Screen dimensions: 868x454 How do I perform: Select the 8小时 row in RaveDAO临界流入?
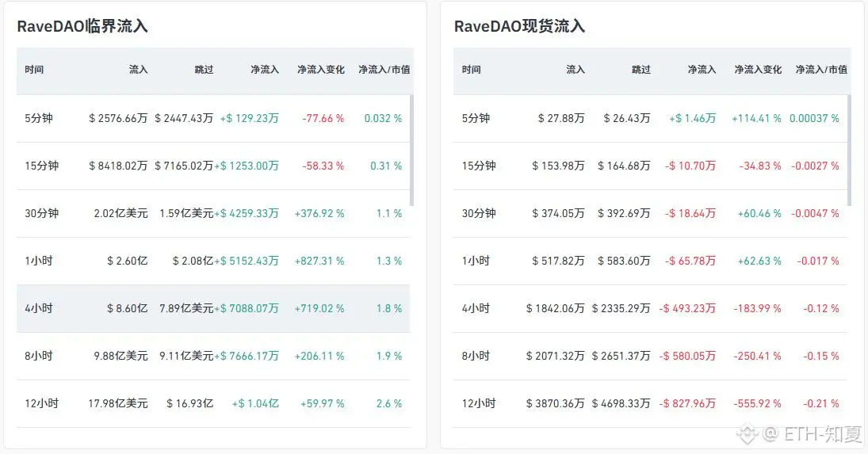(x=213, y=356)
